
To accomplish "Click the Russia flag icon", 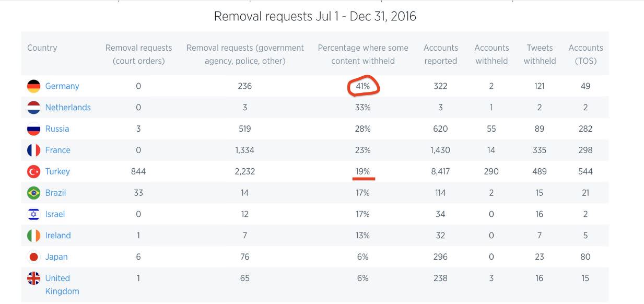I will [x=33, y=129].
